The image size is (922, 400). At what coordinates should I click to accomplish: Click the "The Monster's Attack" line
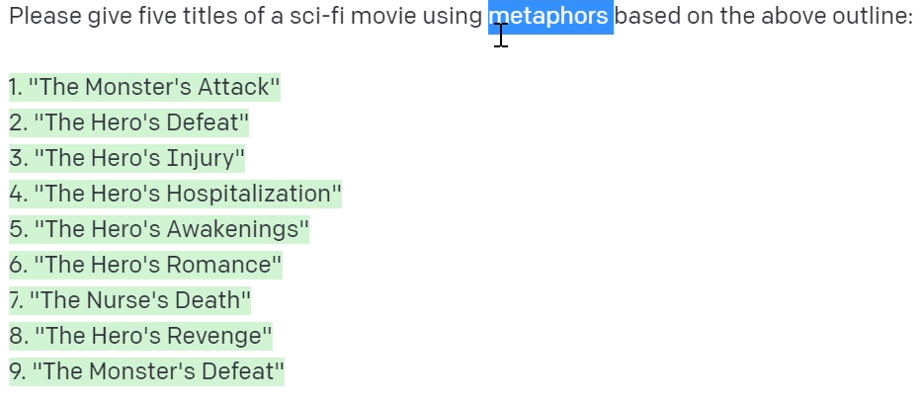145,87
